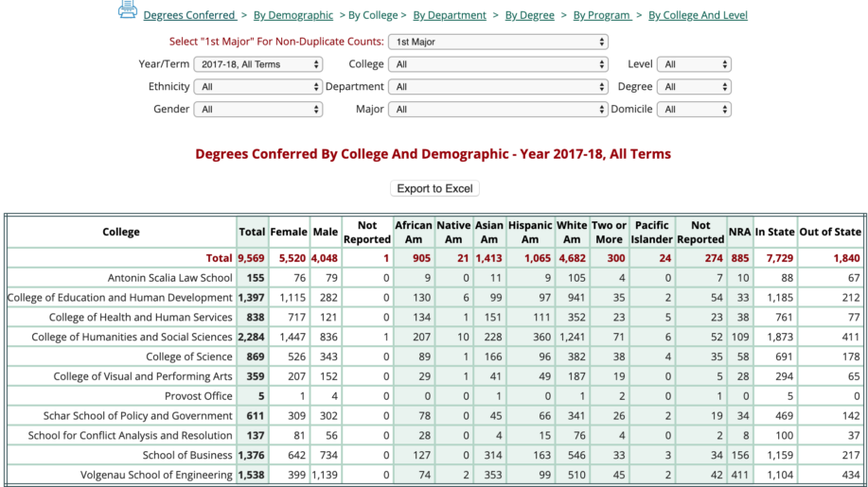Viewport: 868px width, 487px height.
Task: Click the White Am column header
Action: click(x=572, y=233)
